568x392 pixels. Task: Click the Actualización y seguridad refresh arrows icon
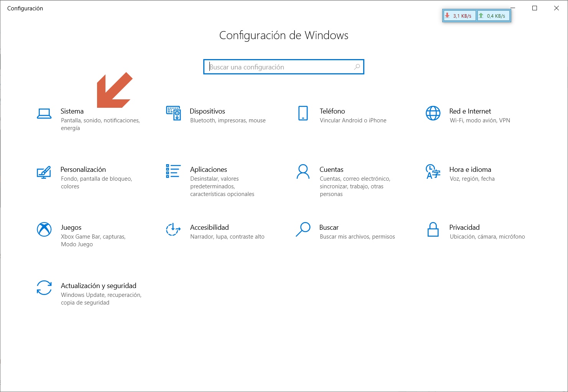point(44,288)
